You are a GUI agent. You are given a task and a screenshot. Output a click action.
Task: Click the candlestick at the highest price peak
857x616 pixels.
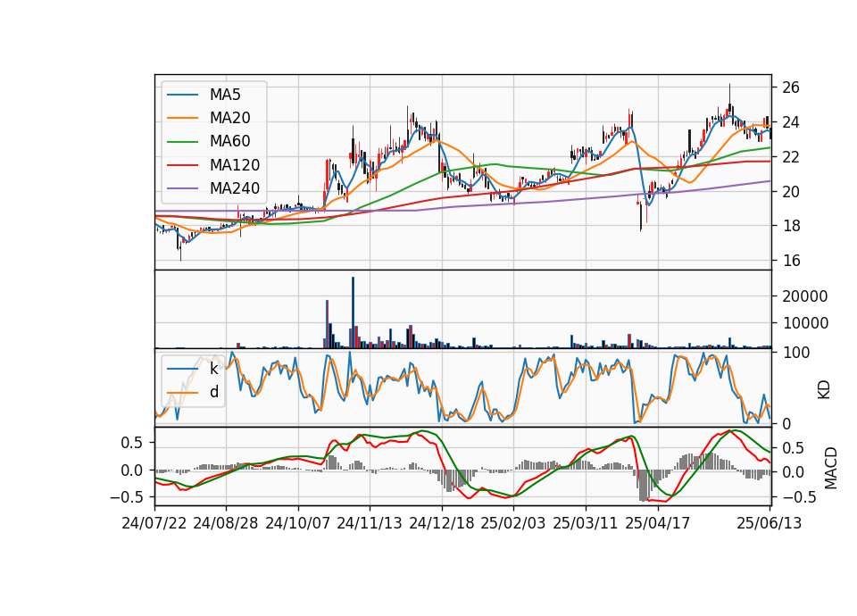[729, 101]
